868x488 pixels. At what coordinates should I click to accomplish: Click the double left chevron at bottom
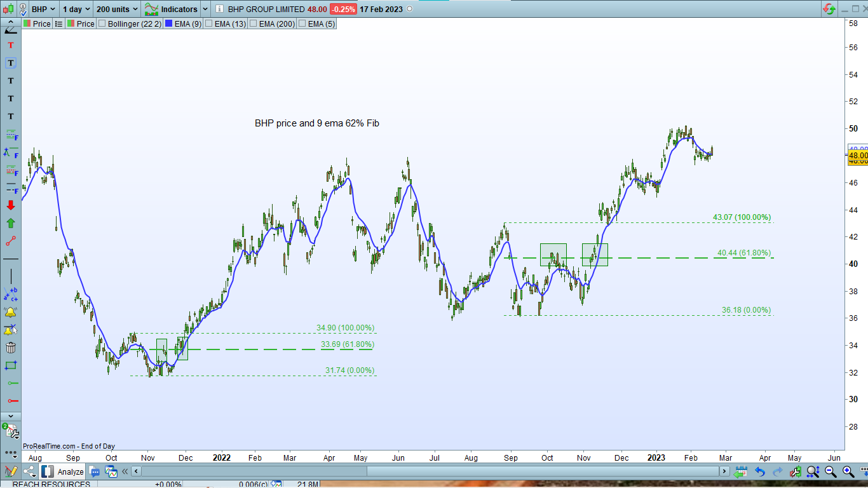coord(125,471)
